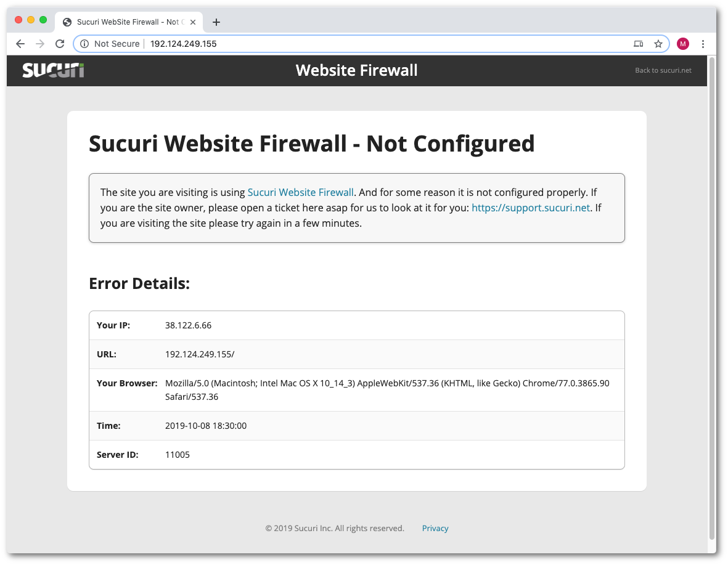Image resolution: width=728 pixels, height=565 pixels.
Task: Follow the Sucuri Website Firewall link
Action: (x=300, y=192)
